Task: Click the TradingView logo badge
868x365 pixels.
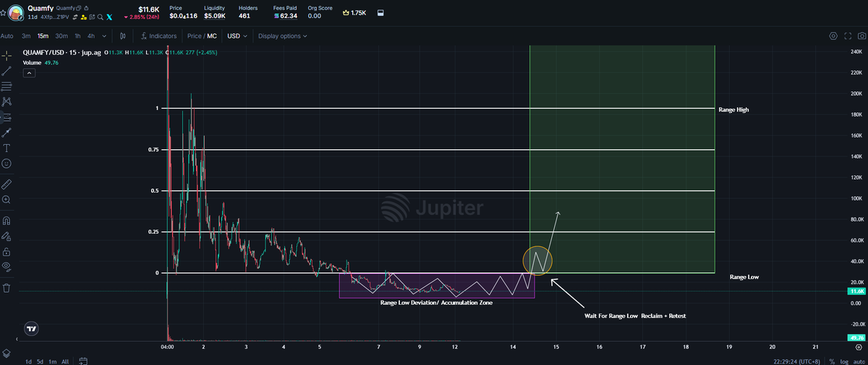Action: (31, 329)
